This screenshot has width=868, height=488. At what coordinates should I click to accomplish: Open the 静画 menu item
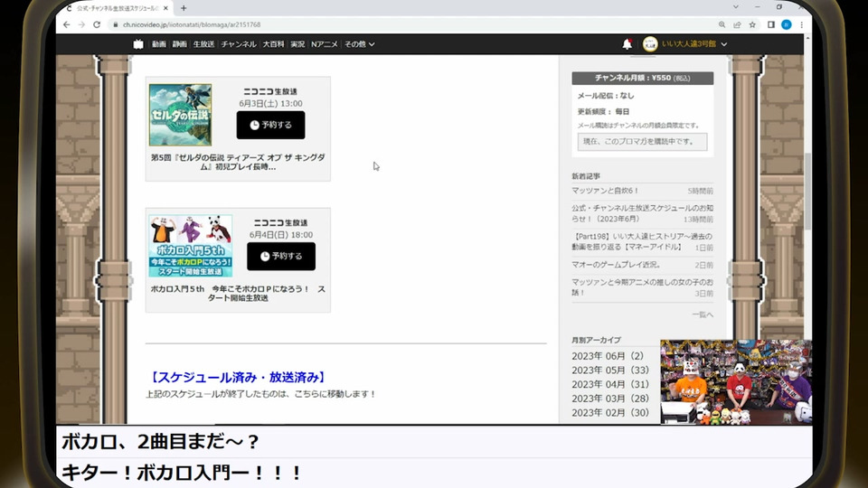[x=179, y=44]
